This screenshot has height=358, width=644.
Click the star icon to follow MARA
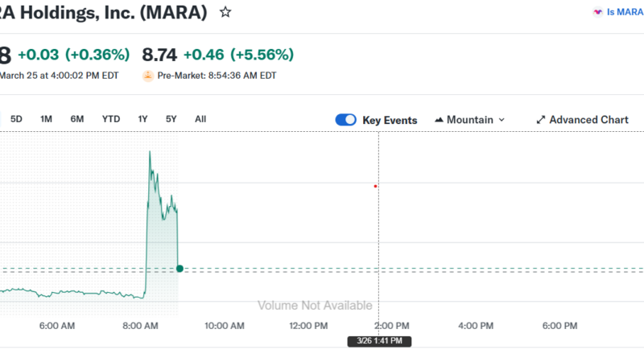click(x=226, y=12)
